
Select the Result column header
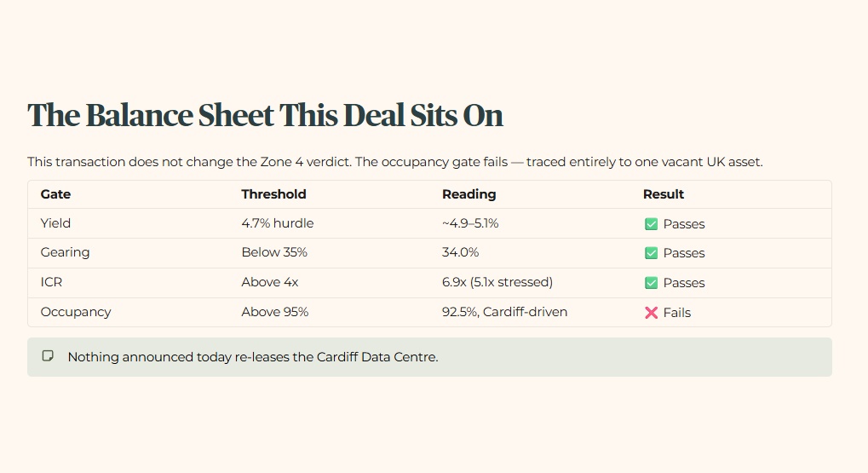click(664, 194)
